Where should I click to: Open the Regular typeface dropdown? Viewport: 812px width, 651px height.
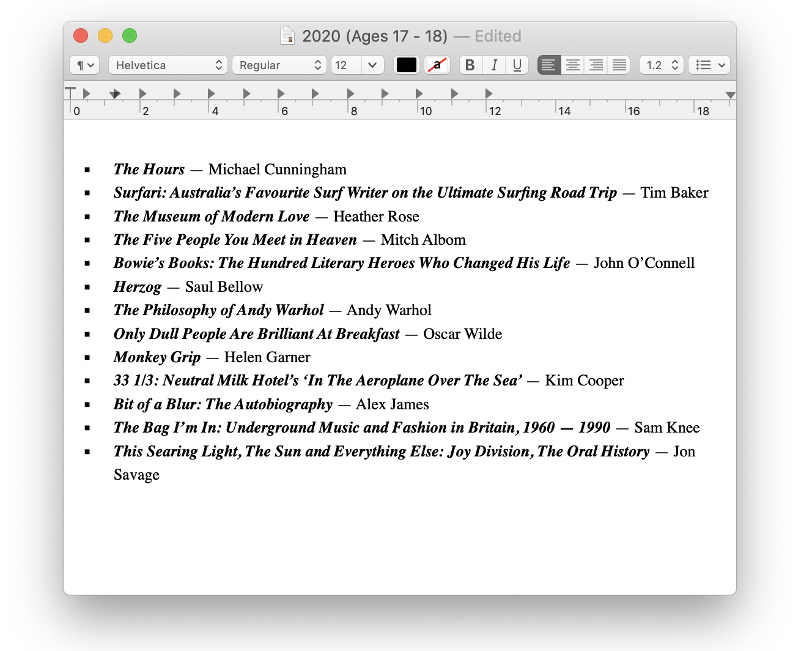click(279, 65)
